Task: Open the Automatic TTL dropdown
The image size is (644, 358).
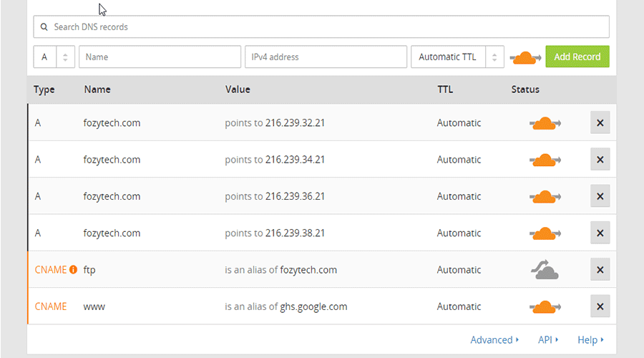Action: (457, 57)
